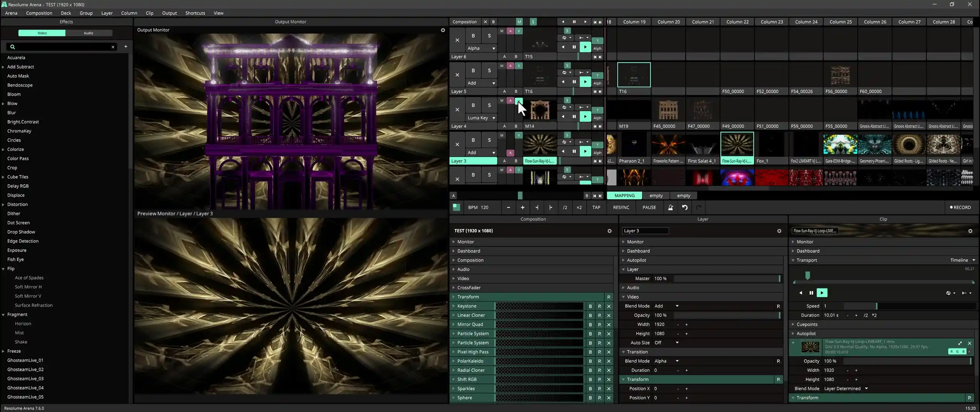Click the Column 22 header

click(737, 22)
